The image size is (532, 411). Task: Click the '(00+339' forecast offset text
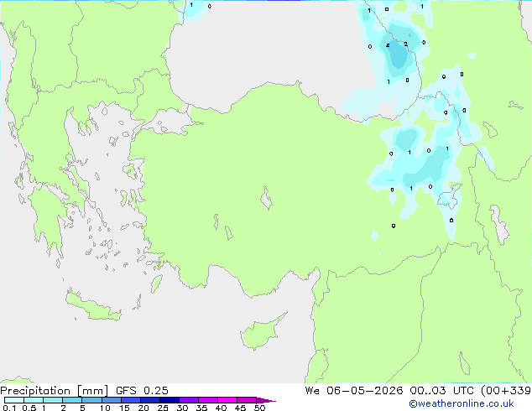click(x=506, y=391)
